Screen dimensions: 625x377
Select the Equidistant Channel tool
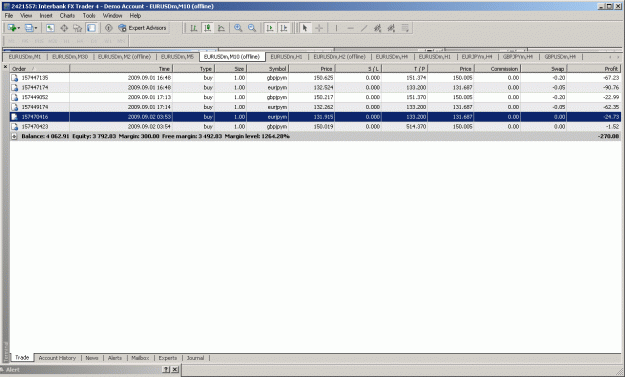click(377, 28)
